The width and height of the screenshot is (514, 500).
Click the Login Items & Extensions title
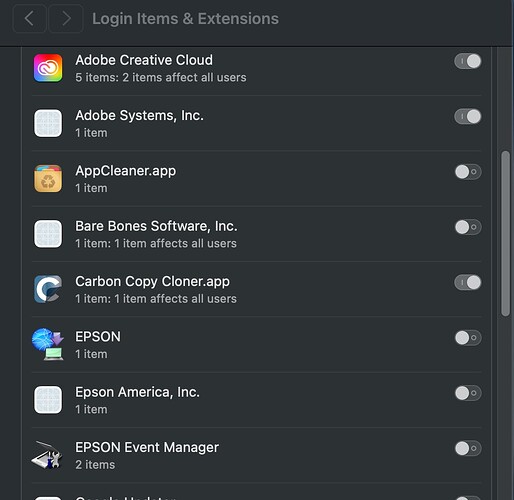pyautogui.click(x=185, y=19)
